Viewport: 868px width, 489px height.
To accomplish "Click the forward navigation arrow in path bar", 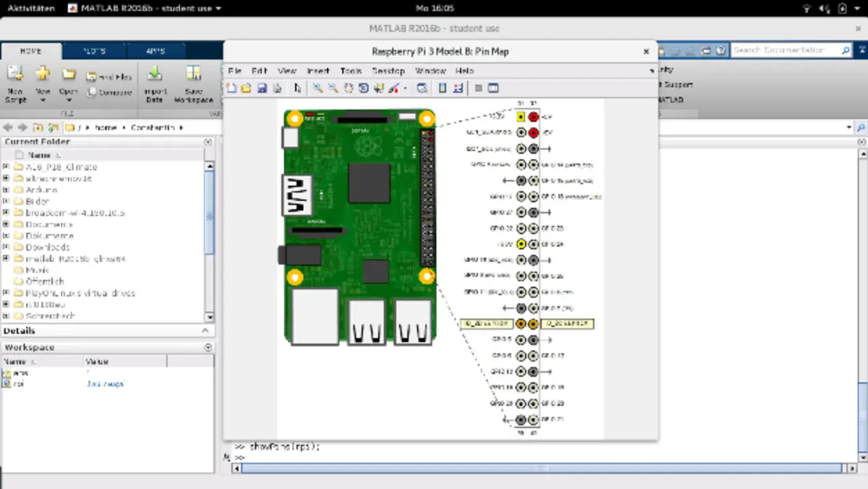I will click(x=22, y=128).
